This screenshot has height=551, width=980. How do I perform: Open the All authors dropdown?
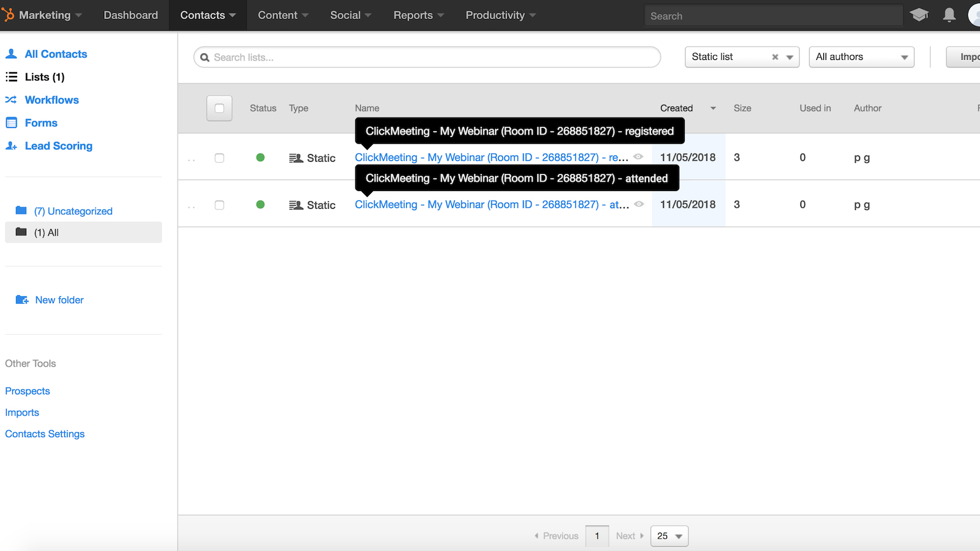click(x=861, y=57)
